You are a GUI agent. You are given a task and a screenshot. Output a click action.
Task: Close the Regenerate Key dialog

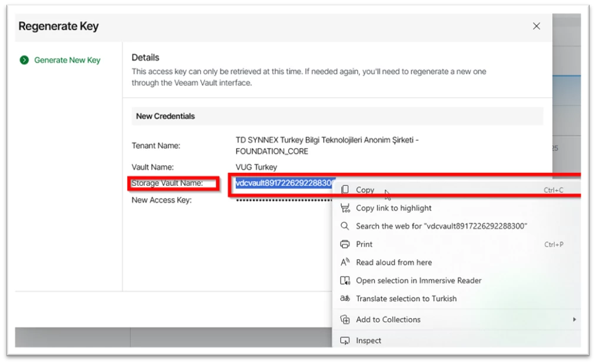tap(537, 26)
